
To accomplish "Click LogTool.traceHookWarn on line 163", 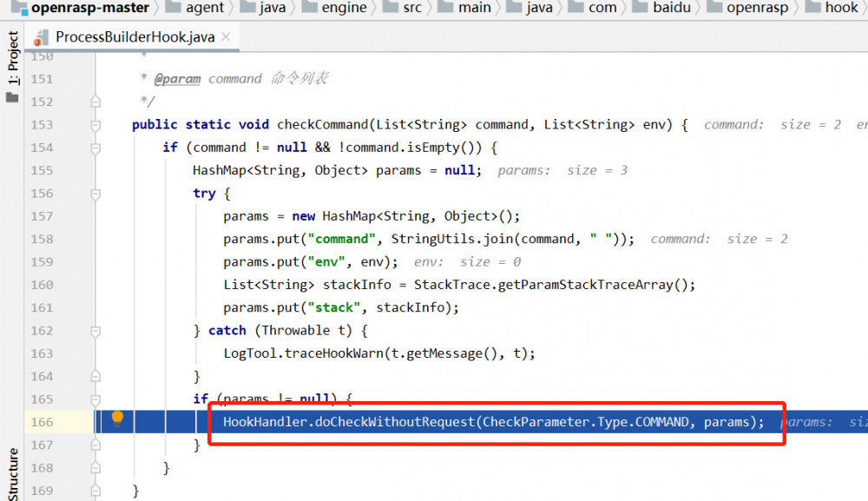I will pyautogui.click(x=303, y=353).
